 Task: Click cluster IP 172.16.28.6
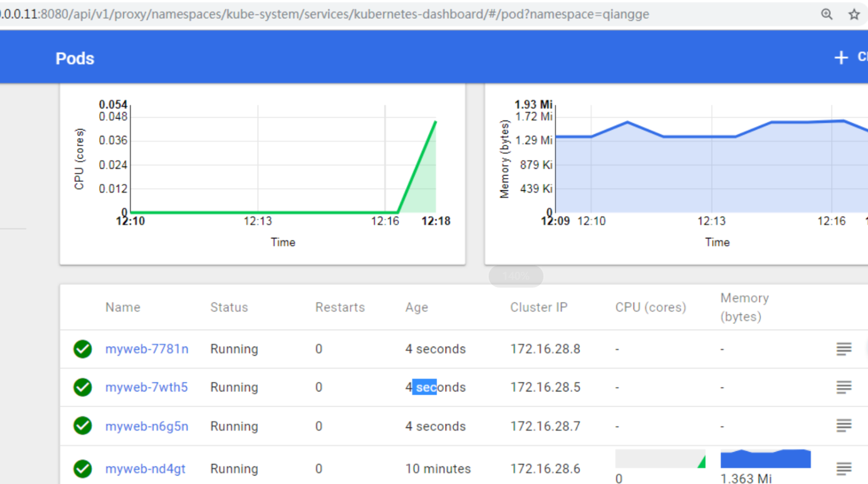point(545,469)
